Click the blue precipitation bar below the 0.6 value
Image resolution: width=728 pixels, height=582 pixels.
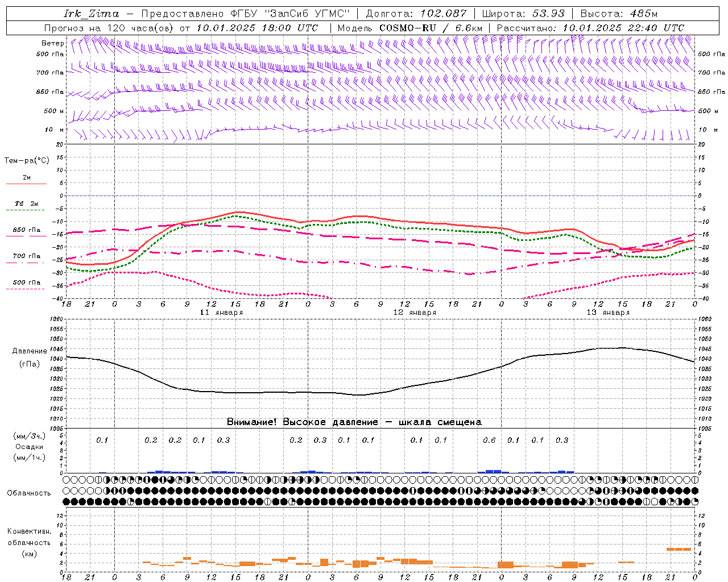tap(493, 471)
